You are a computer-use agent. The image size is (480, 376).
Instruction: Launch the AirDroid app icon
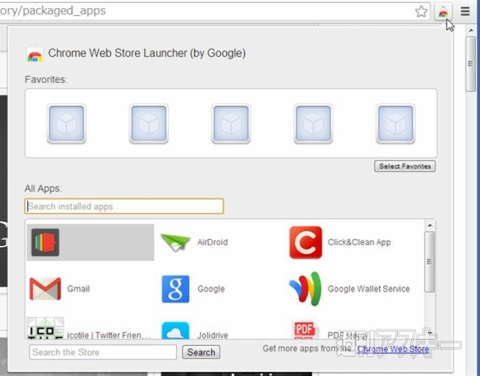pyautogui.click(x=175, y=243)
